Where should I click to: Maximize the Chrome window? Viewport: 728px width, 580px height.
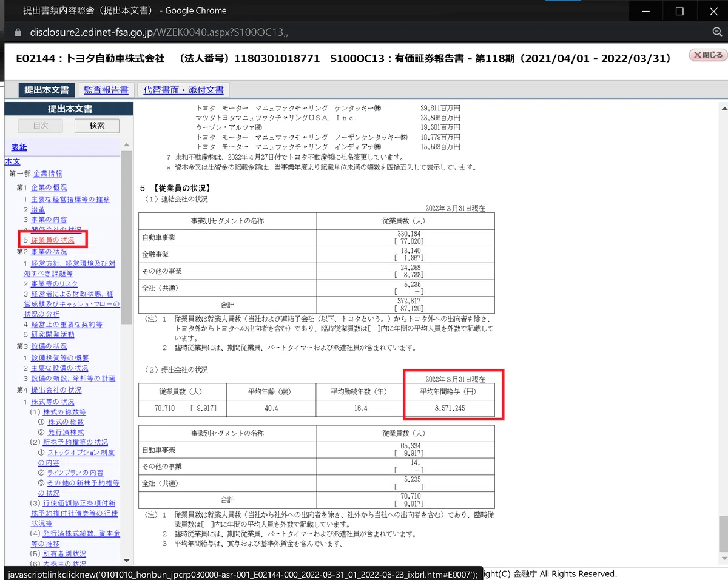click(679, 11)
